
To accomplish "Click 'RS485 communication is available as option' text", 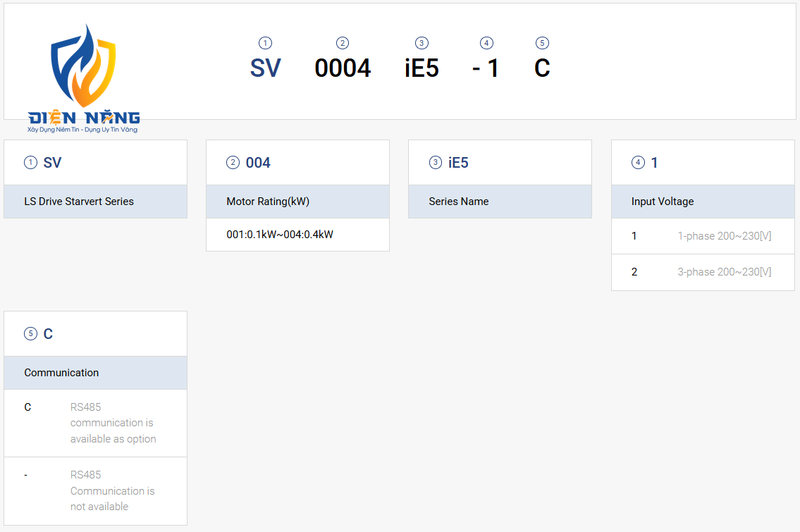I will (113, 423).
